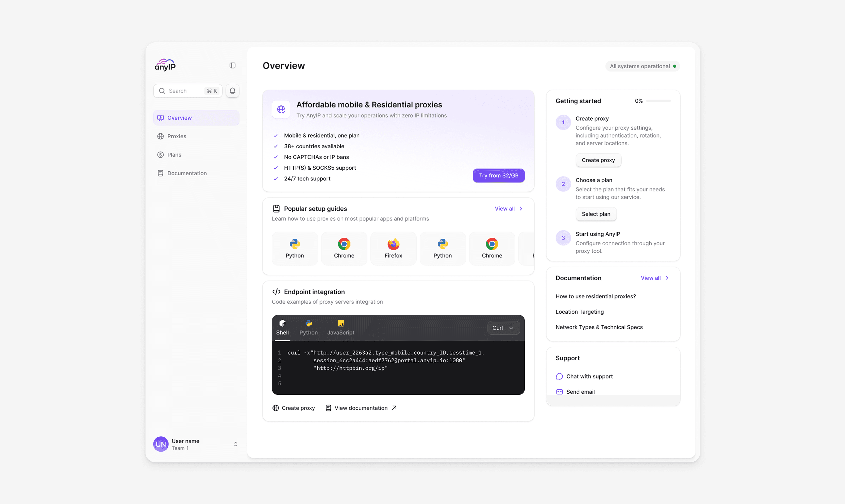
Task: Collapse the sidebar panel icon
Action: pos(232,65)
